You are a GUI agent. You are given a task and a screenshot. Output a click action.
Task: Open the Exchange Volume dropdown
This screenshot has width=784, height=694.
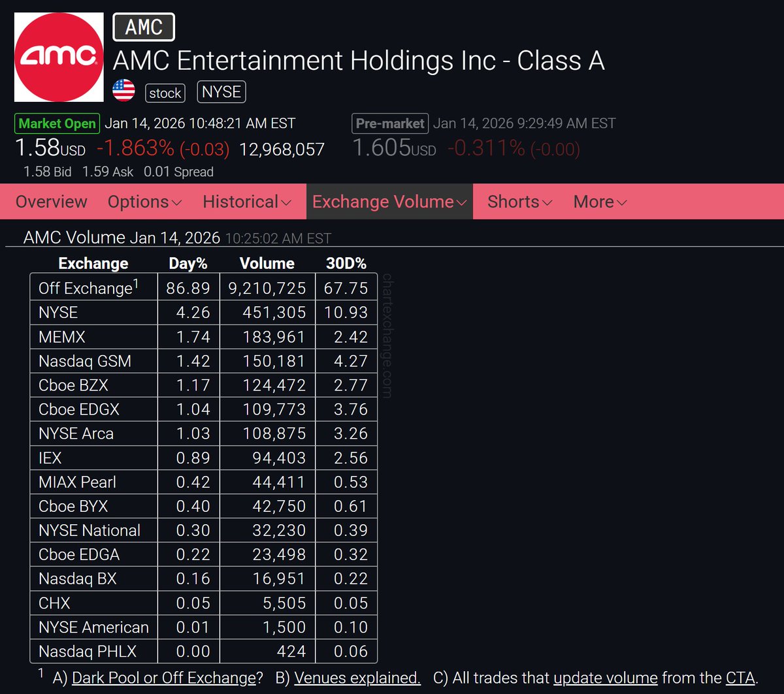tap(389, 202)
